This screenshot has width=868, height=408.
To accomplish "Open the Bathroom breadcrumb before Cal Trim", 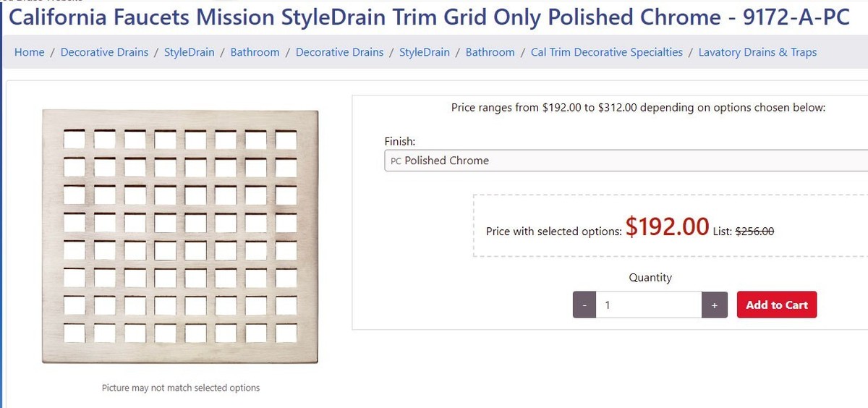I will coord(490,52).
